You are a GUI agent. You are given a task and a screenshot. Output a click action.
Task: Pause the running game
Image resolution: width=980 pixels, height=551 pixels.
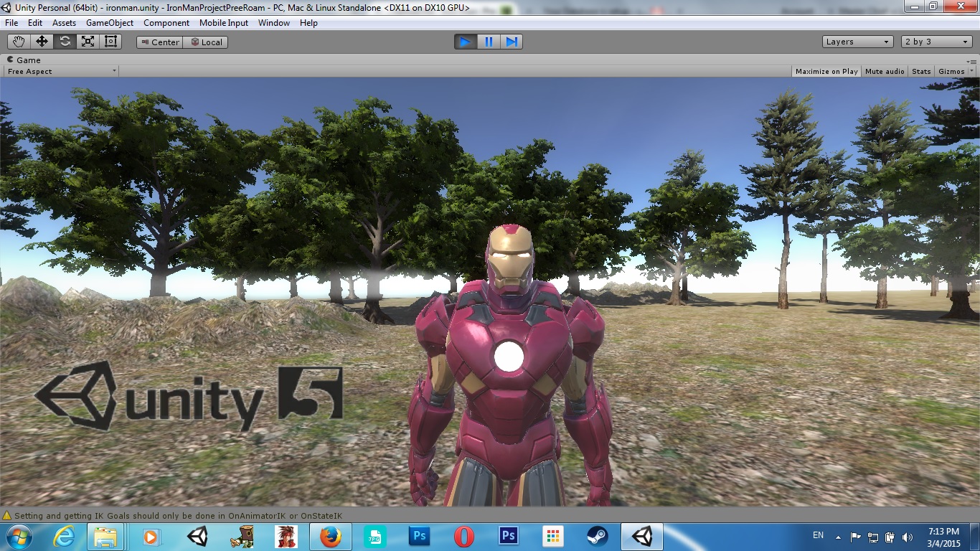coord(489,42)
